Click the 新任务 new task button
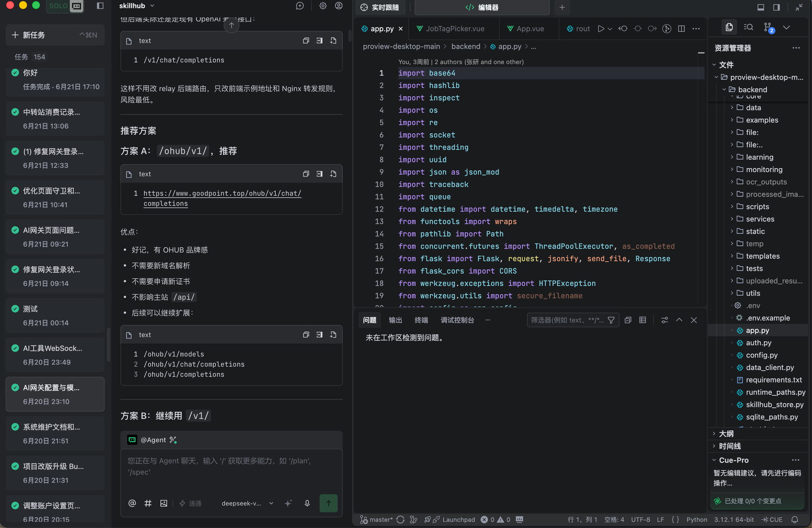Image resolution: width=812 pixels, height=528 pixels. tap(55, 35)
